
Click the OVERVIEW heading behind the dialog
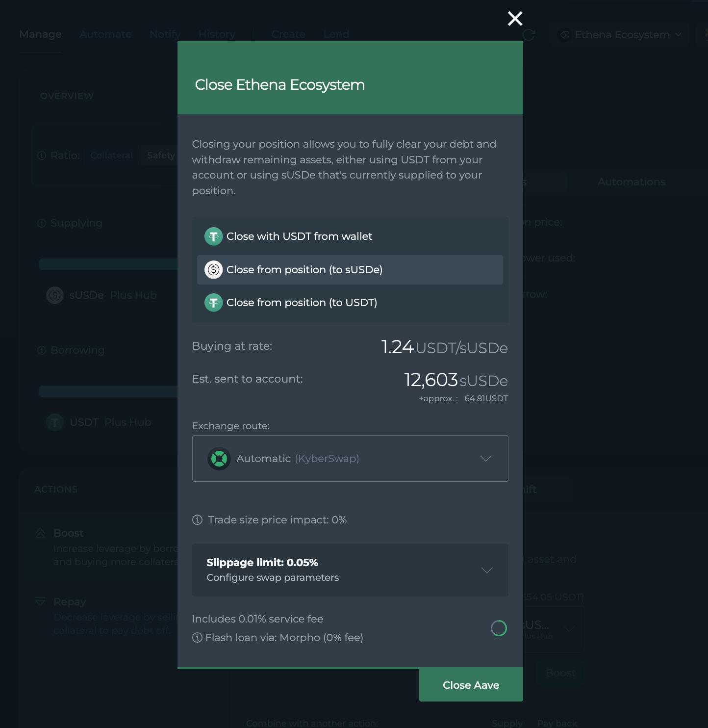(x=67, y=96)
